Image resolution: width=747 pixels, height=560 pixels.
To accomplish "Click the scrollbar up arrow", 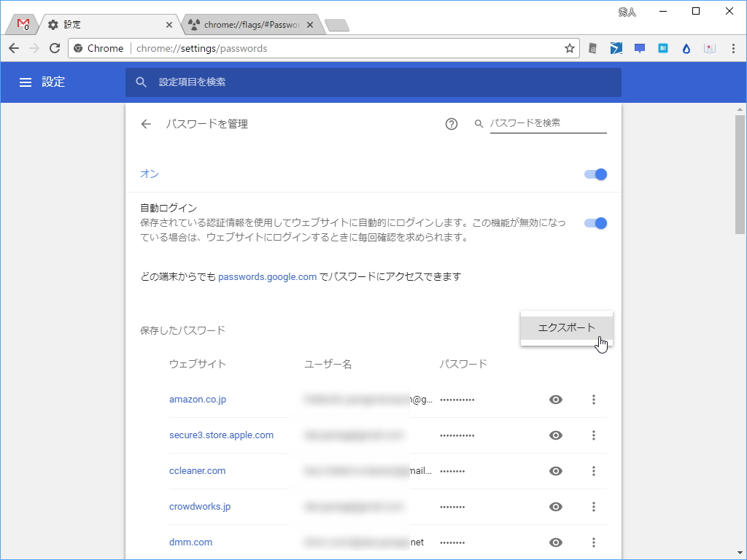I will [740, 109].
